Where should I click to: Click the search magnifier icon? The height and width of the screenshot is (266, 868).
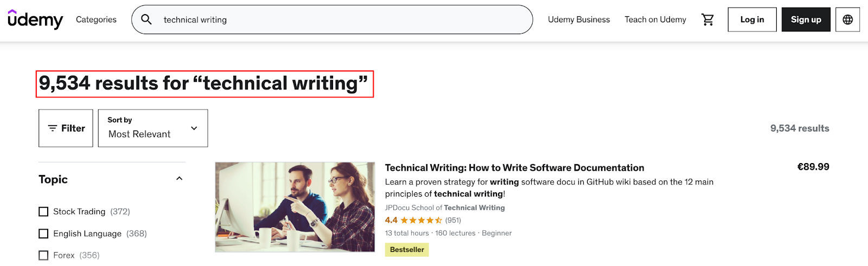(x=146, y=20)
